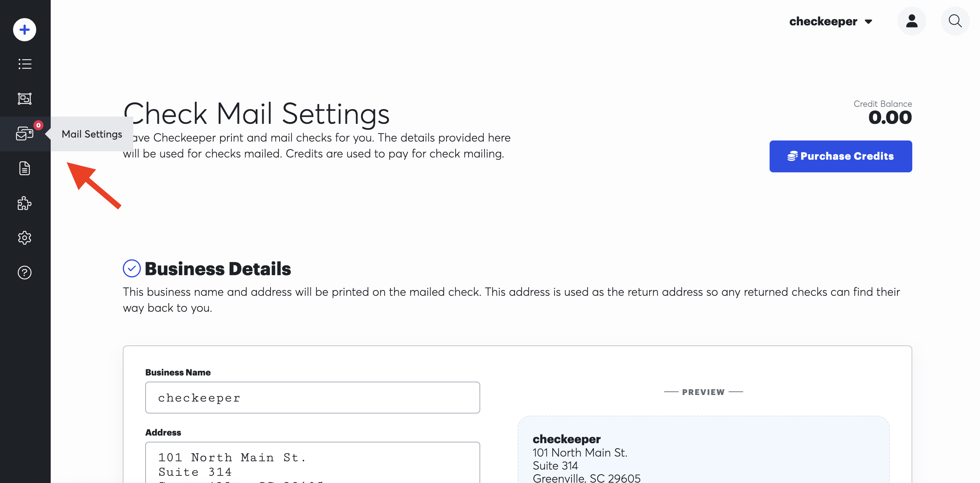Click the Mail Settings tooltip label

tap(92, 134)
